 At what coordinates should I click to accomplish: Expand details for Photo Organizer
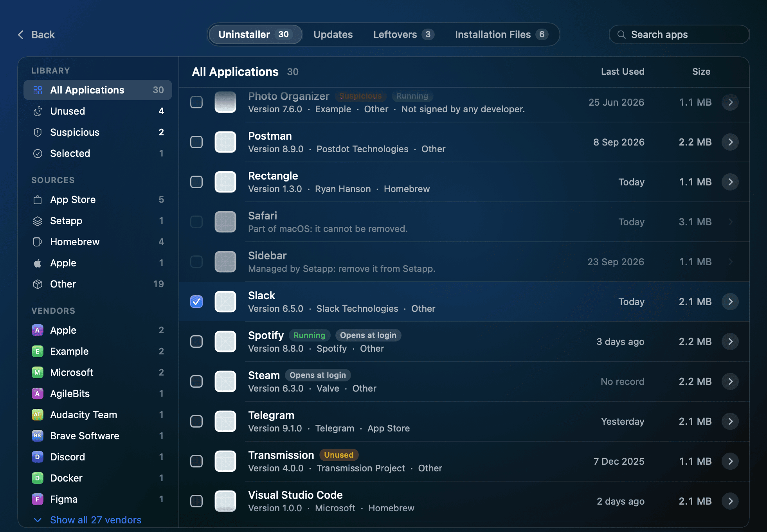pyautogui.click(x=730, y=102)
